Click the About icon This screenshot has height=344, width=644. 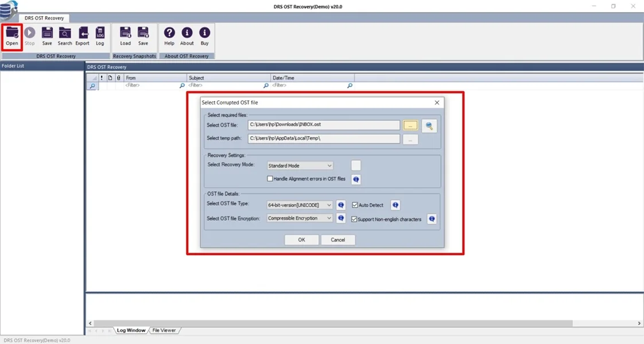[187, 37]
